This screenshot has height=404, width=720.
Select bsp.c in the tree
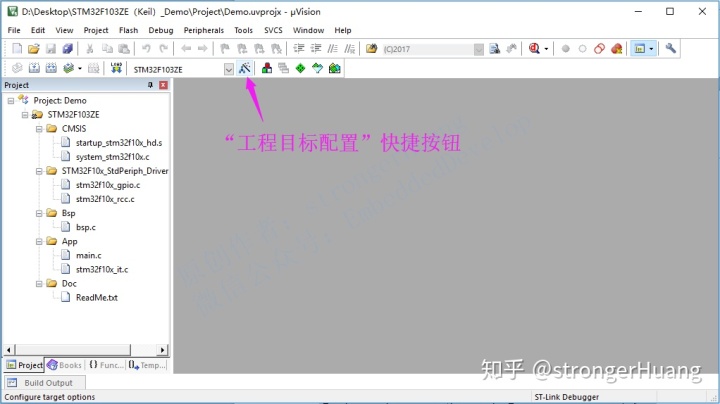(x=86, y=227)
